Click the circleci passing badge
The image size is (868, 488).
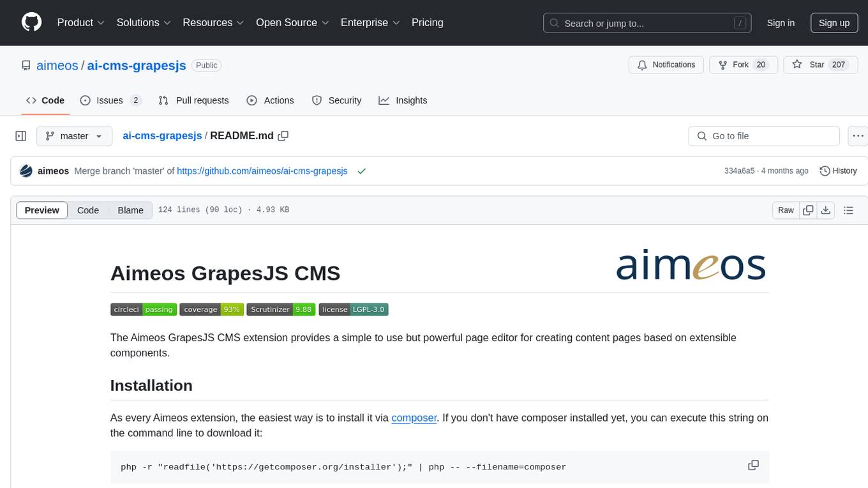144,309
